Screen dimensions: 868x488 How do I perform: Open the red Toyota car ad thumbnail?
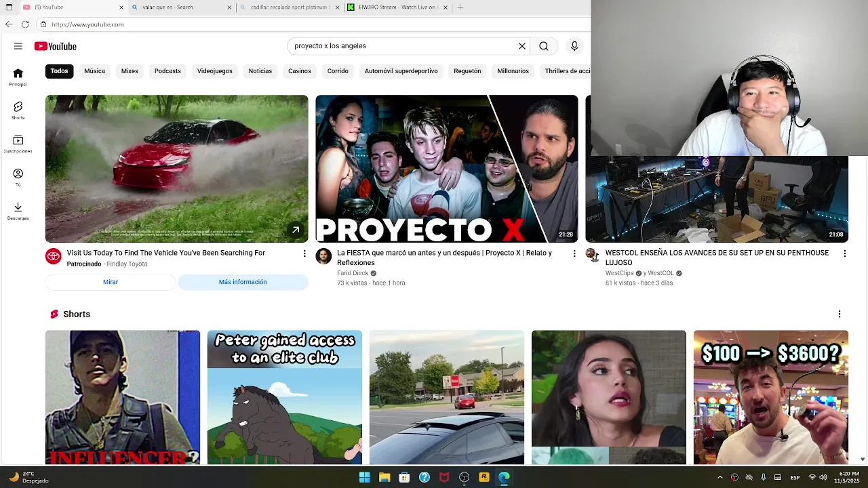click(176, 169)
